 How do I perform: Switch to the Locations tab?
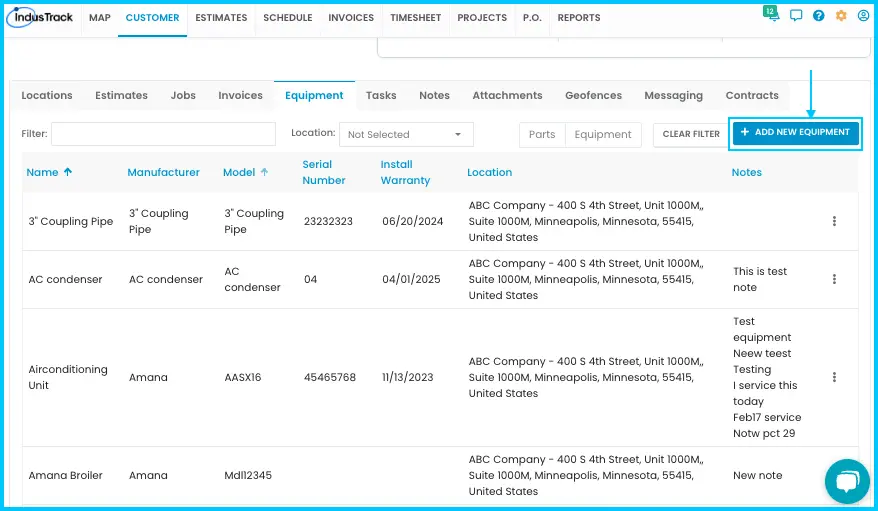[x=47, y=95]
